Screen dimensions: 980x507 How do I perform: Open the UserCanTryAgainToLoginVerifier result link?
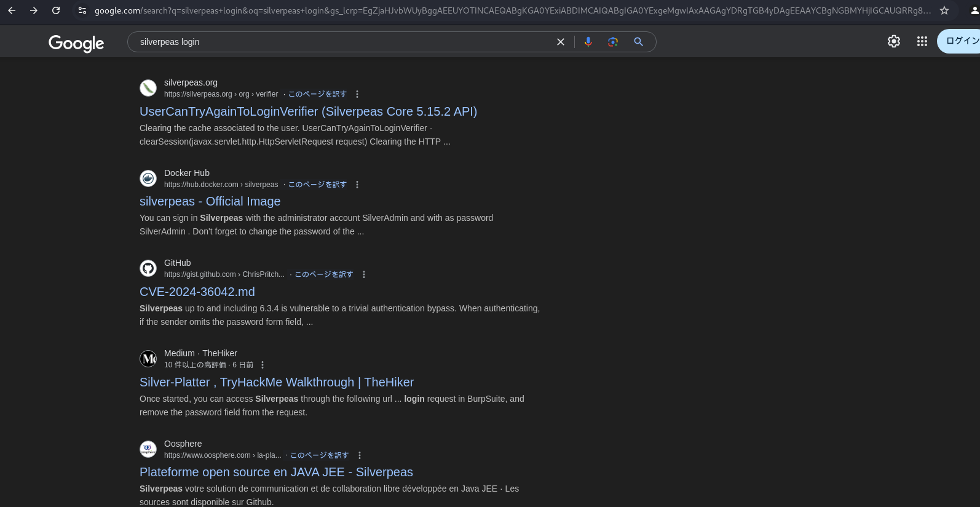pos(308,111)
